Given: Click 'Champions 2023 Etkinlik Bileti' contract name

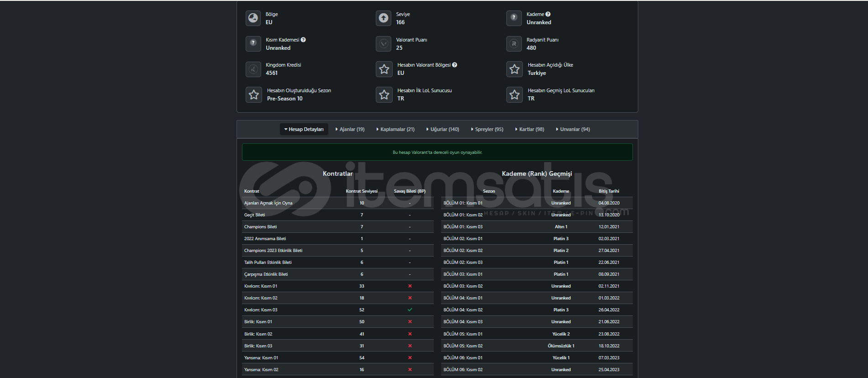Looking at the screenshot, I should (273, 251).
